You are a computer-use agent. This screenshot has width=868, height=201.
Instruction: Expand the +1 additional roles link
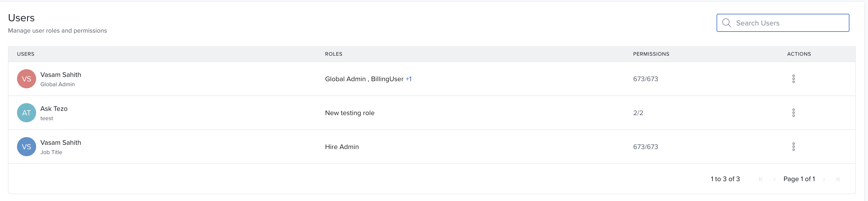tap(409, 79)
